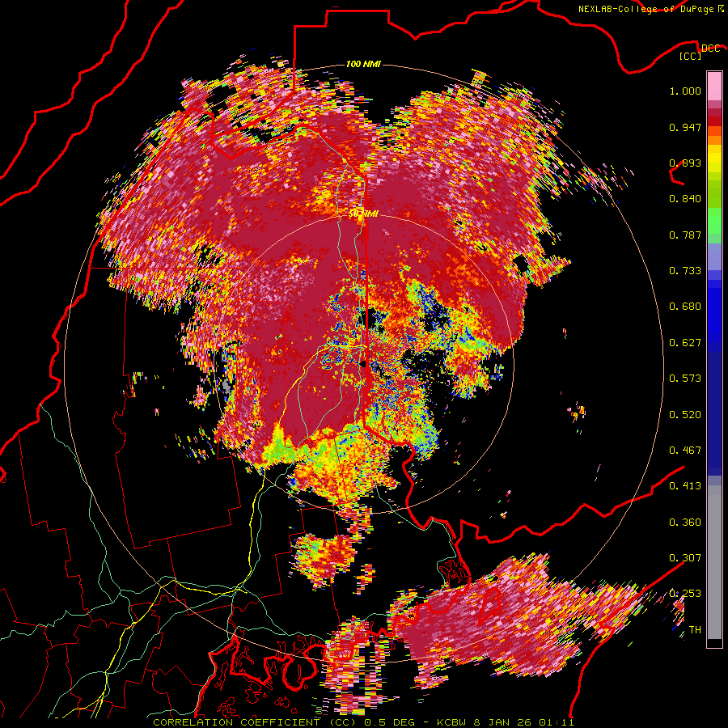Click the 0.573 scale value
Screen dimensions: 728x728
(685, 379)
